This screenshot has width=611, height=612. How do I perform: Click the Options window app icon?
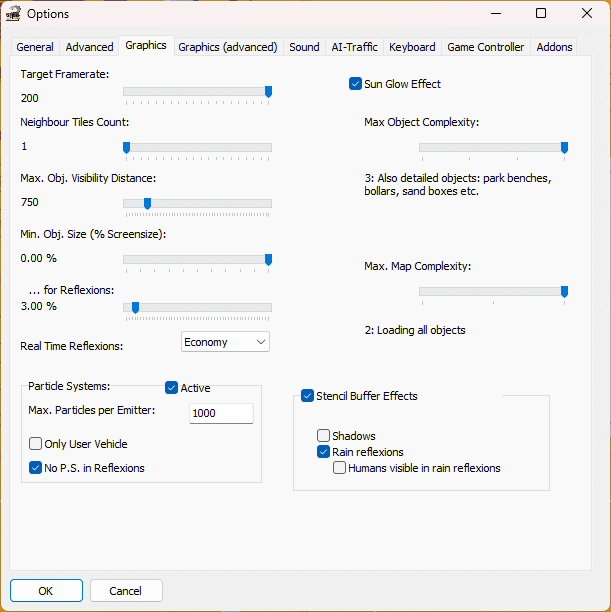tap(13, 14)
